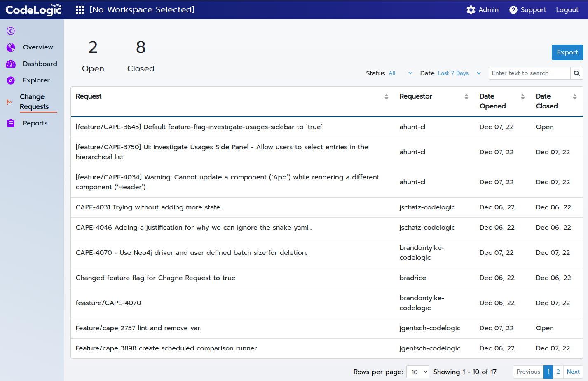Sort by Date Opened column arrows
The image size is (588, 381).
coord(523,97)
